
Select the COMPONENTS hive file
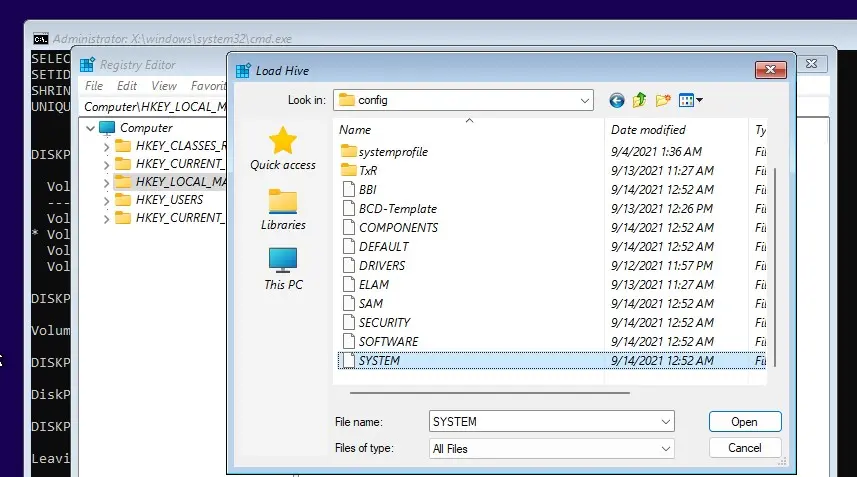(x=390, y=228)
